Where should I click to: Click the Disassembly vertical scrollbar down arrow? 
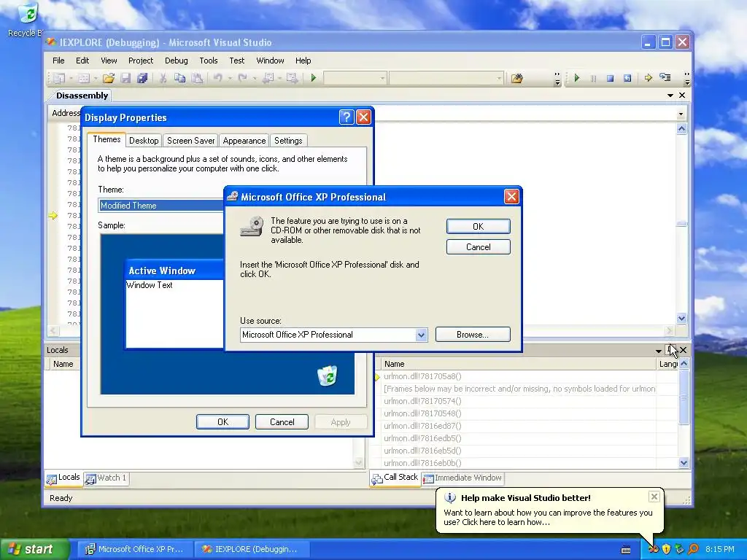pos(682,318)
